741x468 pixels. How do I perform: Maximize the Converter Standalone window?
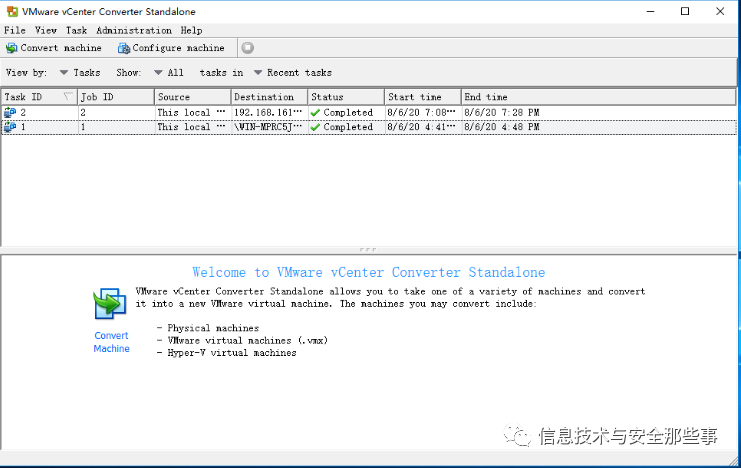tap(685, 11)
